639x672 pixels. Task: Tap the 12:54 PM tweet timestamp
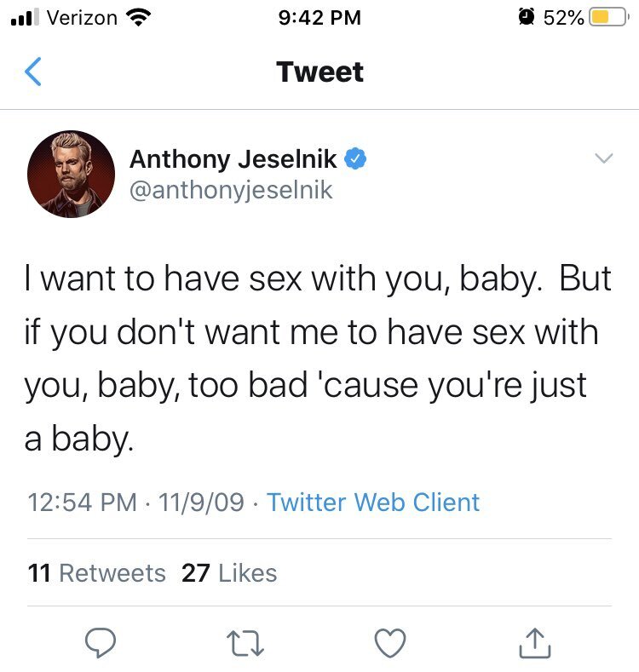[x=83, y=502]
